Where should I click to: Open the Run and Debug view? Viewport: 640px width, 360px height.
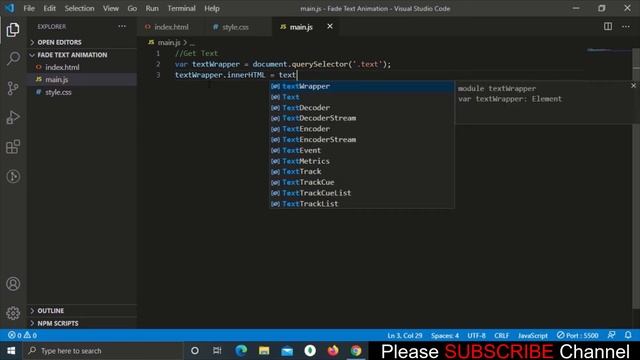click(x=13, y=118)
